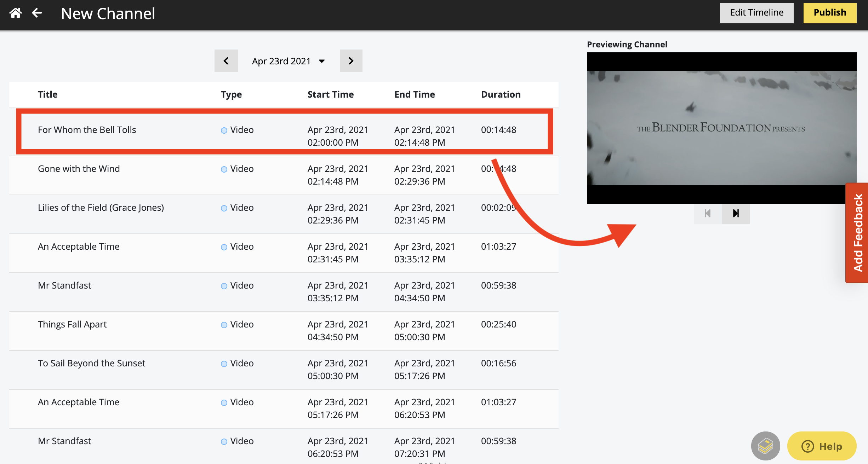The image size is (868, 464).
Task: Open the Help widget
Action: coord(822,446)
